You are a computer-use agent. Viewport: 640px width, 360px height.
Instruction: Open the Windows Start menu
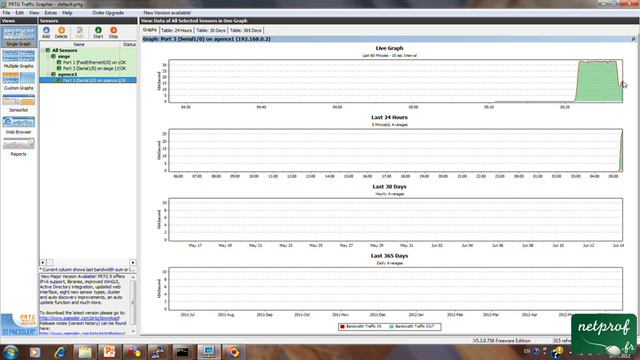pyautogui.click(x=11, y=352)
